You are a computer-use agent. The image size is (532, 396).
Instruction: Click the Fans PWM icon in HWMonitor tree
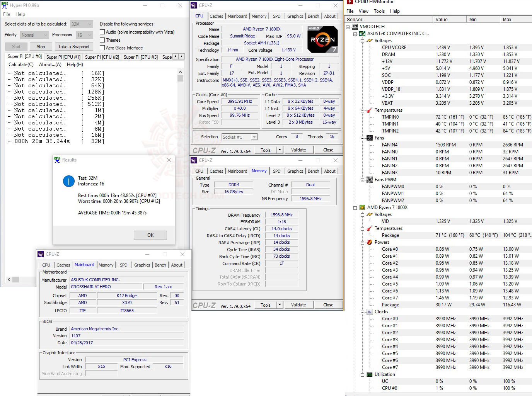tap(370, 180)
